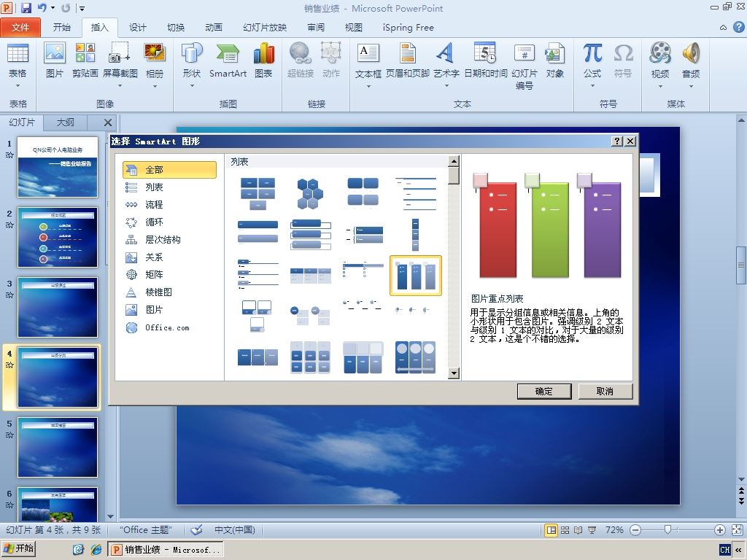747x560 pixels.
Task: Select the Office.com category
Action: (x=169, y=327)
